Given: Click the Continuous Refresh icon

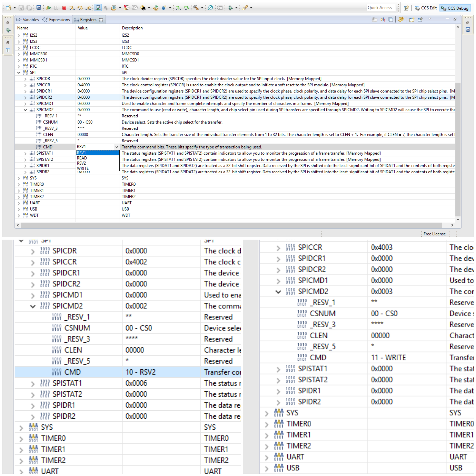Looking at the screenshot, I should tap(401, 20).
